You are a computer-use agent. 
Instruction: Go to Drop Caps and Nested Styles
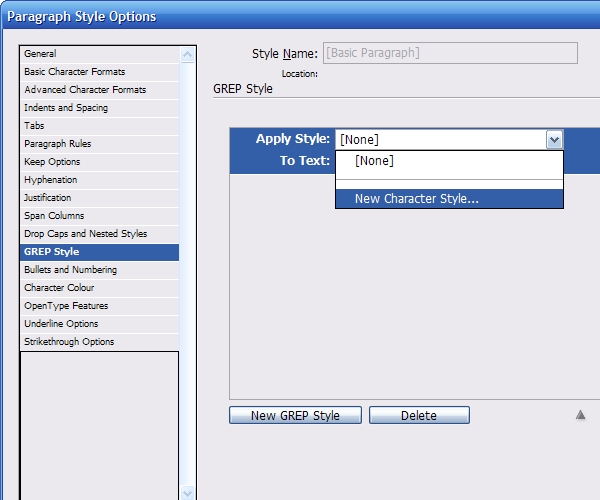pos(99,234)
